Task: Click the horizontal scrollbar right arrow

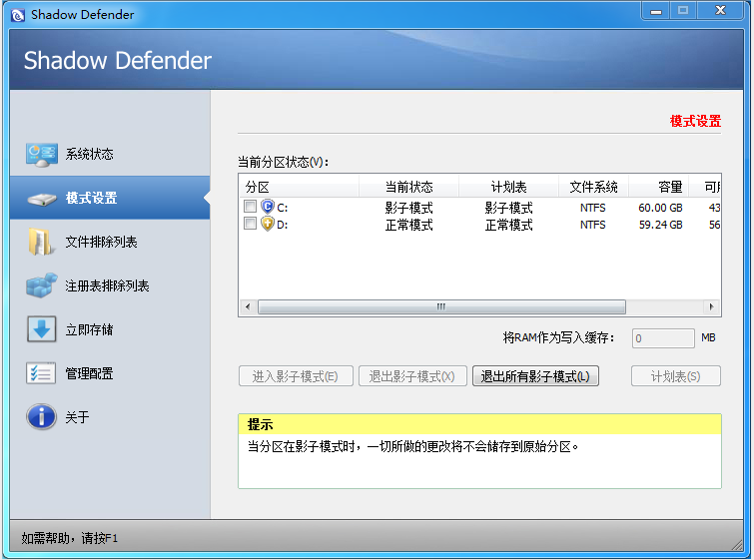Action: coord(712,307)
